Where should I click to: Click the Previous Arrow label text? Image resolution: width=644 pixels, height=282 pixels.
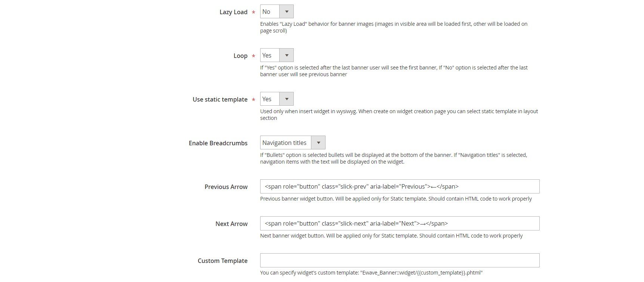click(226, 187)
